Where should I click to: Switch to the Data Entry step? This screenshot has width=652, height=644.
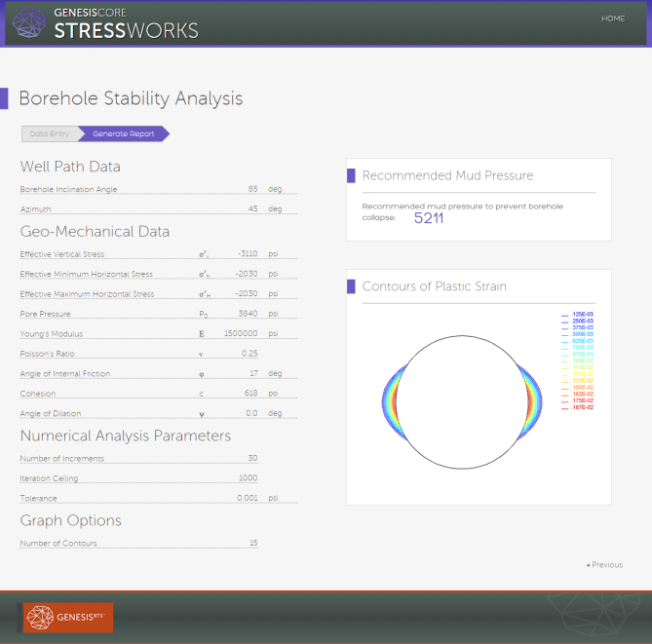(x=50, y=133)
